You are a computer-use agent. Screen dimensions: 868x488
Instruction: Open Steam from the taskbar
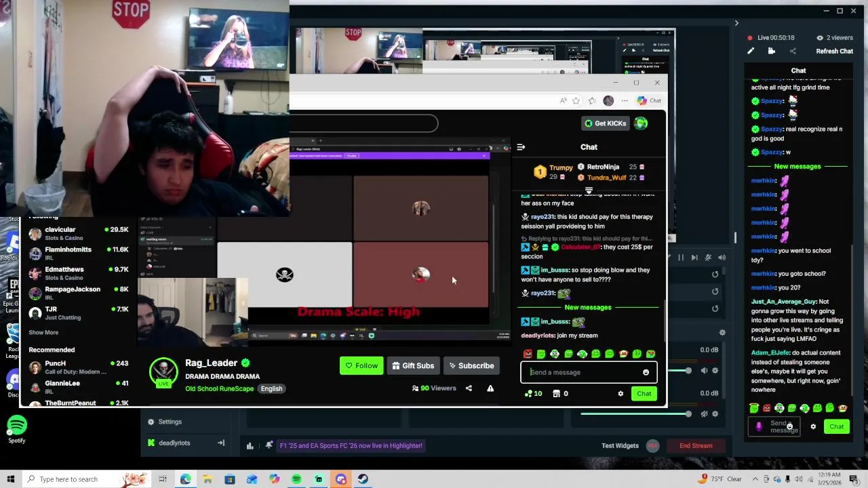[x=363, y=479]
